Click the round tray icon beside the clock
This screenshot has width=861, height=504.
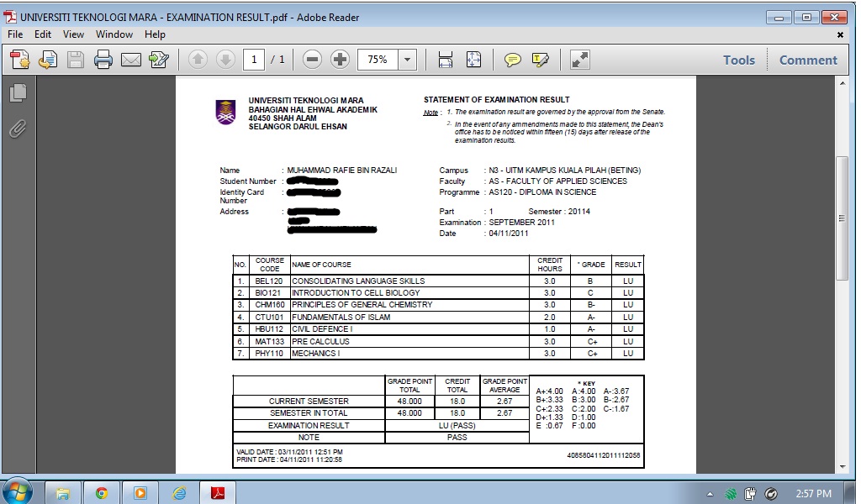(x=771, y=494)
